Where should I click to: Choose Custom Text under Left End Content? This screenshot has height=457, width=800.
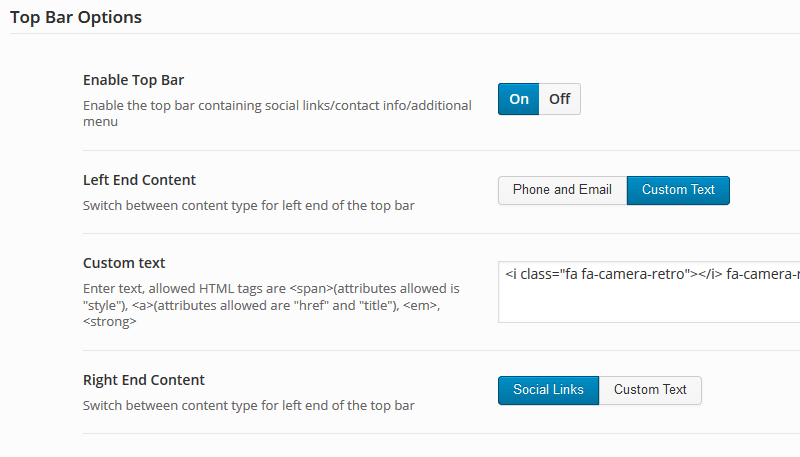coord(678,190)
